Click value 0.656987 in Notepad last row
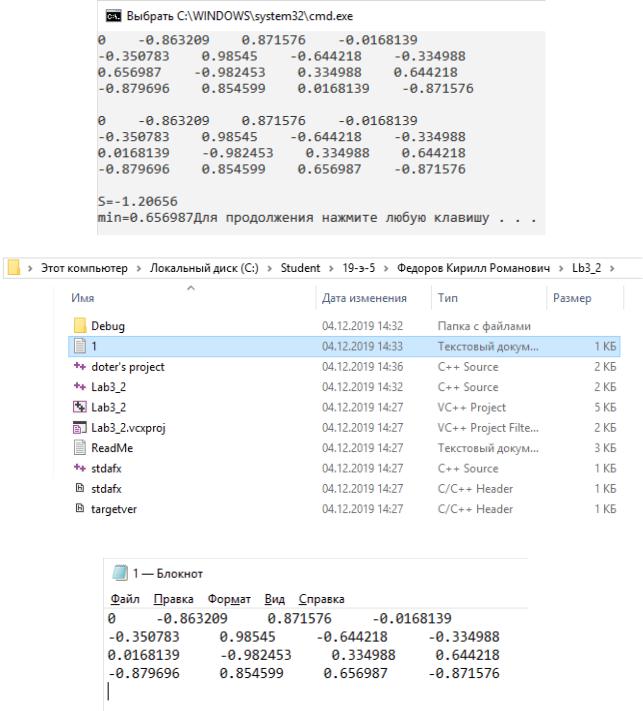643x711 pixels. click(356, 673)
